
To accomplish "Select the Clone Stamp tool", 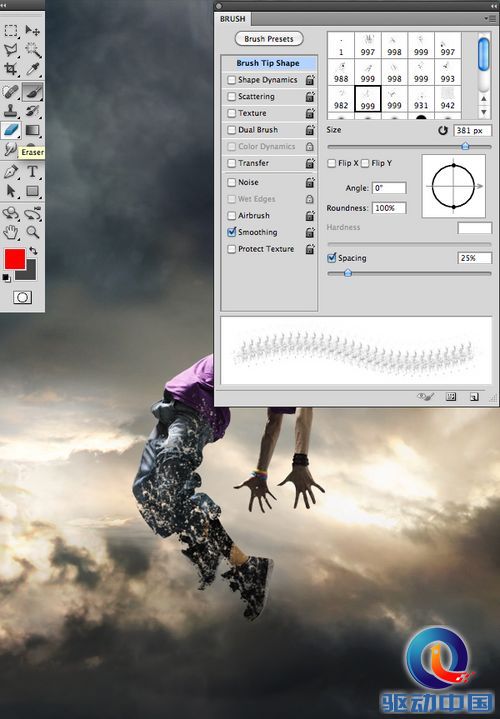I will pos(11,111).
